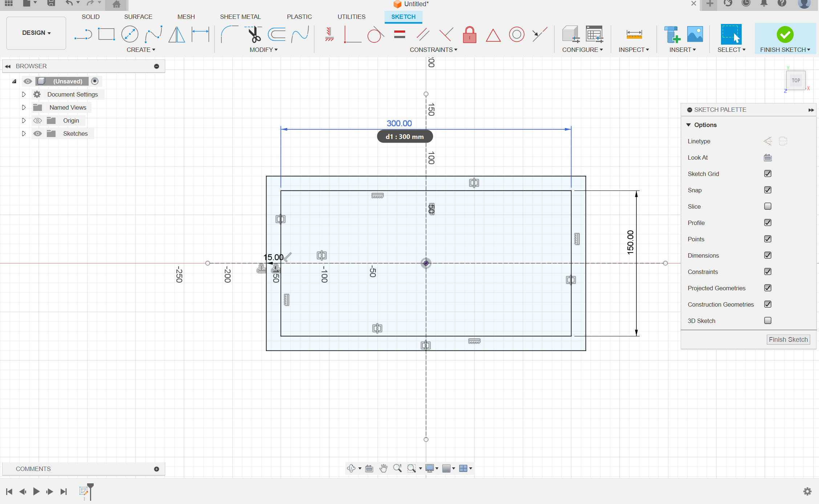This screenshot has width=819, height=504.
Task: Toggle the Points checkbox
Action: click(x=767, y=239)
